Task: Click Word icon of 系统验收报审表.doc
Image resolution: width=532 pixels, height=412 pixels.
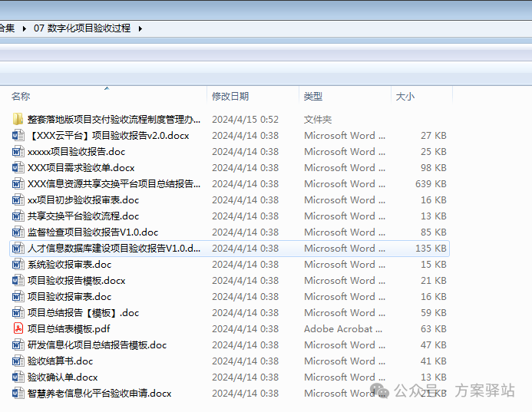Action: [x=18, y=265]
